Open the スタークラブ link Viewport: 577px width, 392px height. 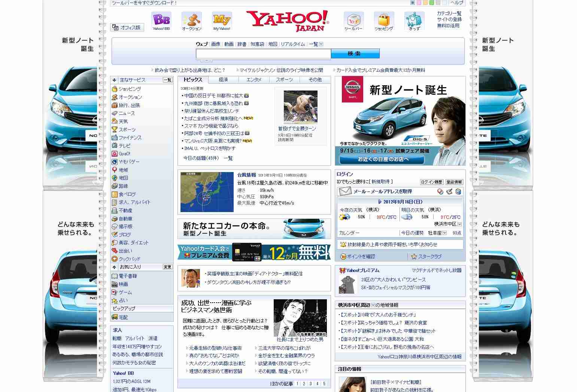click(x=429, y=257)
